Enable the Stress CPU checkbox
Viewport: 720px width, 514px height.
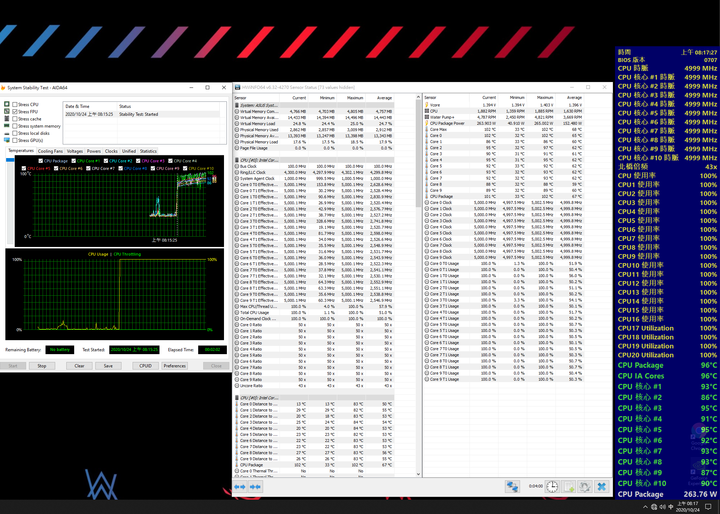click(x=15, y=104)
